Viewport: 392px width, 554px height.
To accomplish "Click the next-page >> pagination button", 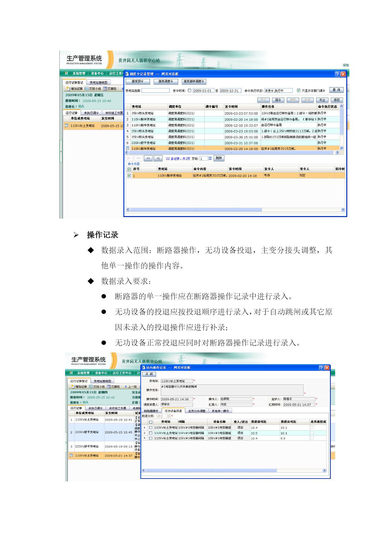I will click(148, 158).
